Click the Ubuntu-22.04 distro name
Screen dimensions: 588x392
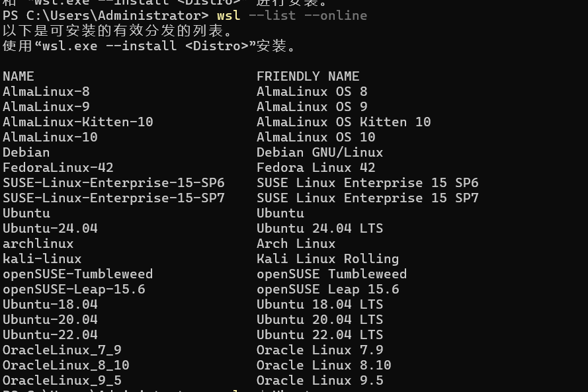point(50,334)
